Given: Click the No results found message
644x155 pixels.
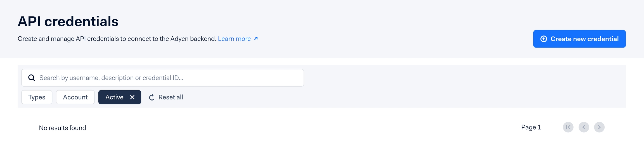Looking at the screenshot, I should (62, 128).
